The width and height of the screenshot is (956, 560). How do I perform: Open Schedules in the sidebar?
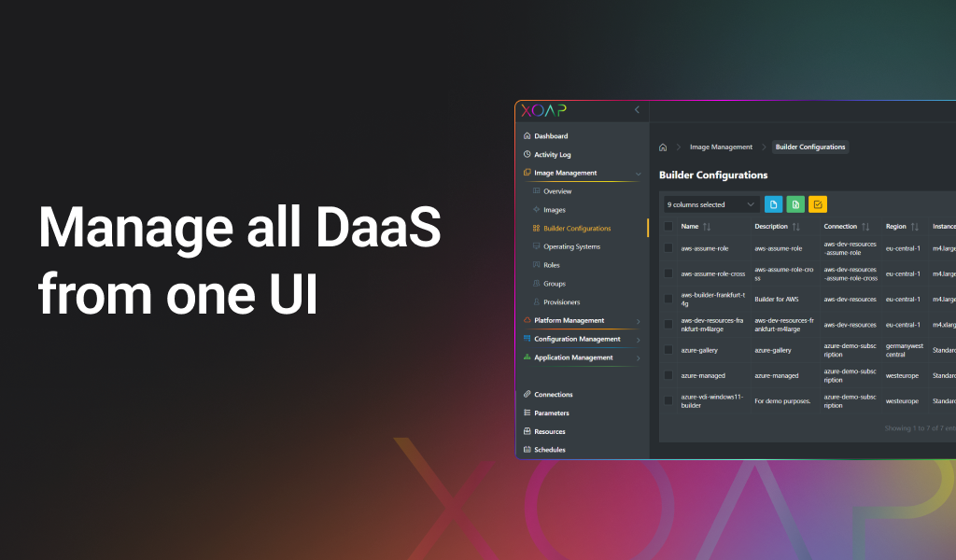(x=549, y=450)
